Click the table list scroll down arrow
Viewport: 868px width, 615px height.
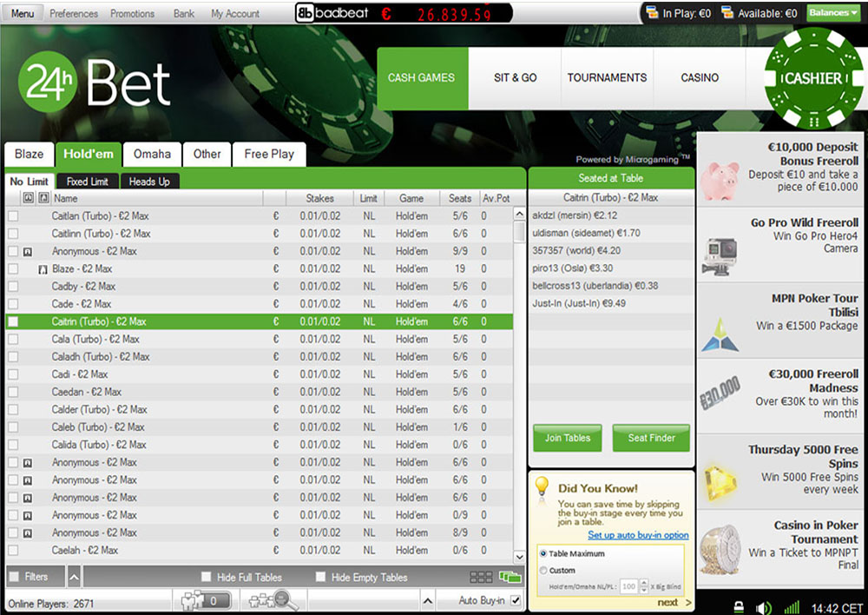519,556
